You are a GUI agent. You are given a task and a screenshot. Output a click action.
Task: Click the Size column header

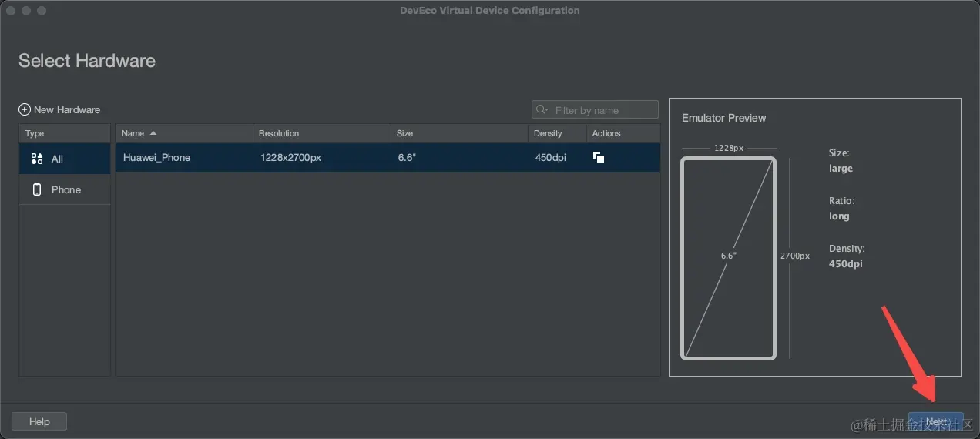click(460, 133)
